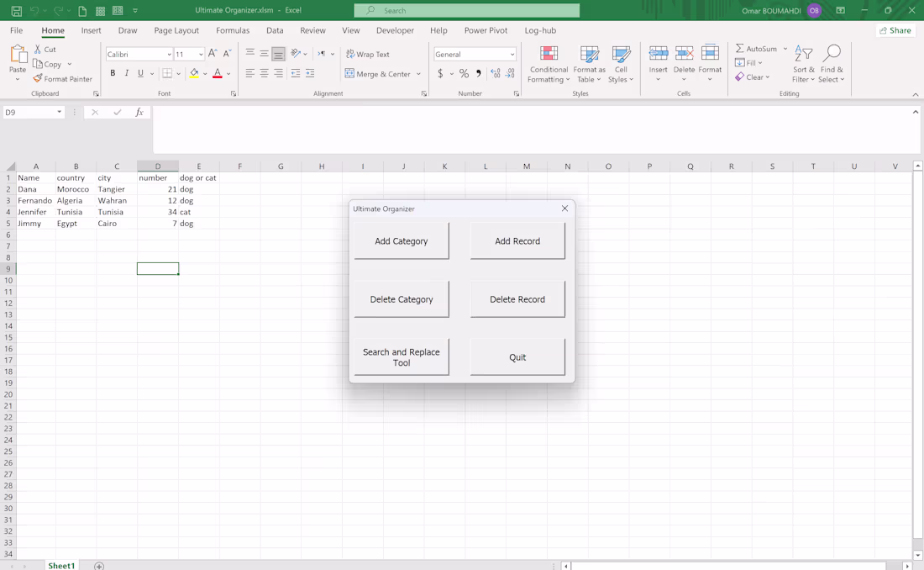The image size is (924, 570).
Task: Switch to the Developer ribbon tab
Action: pyautogui.click(x=394, y=30)
